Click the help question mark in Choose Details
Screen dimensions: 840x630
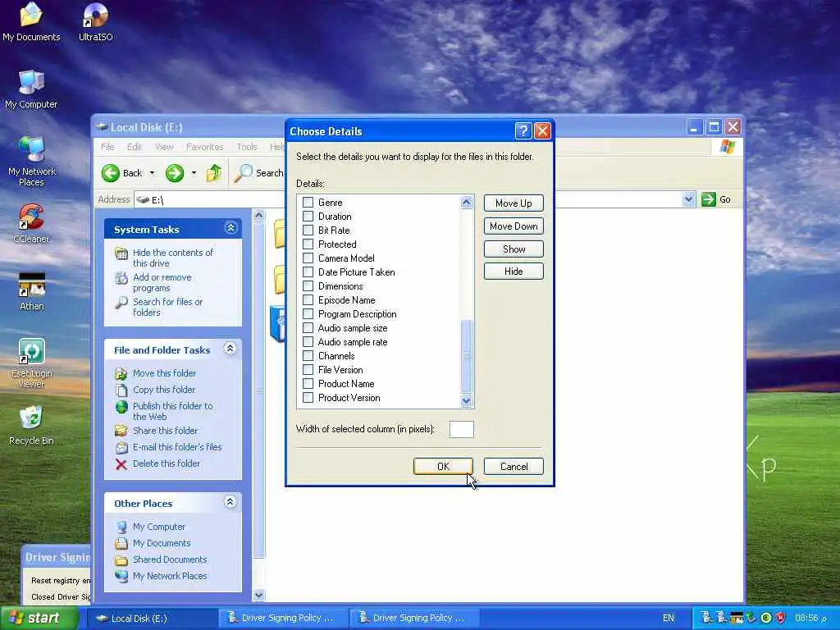523,130
